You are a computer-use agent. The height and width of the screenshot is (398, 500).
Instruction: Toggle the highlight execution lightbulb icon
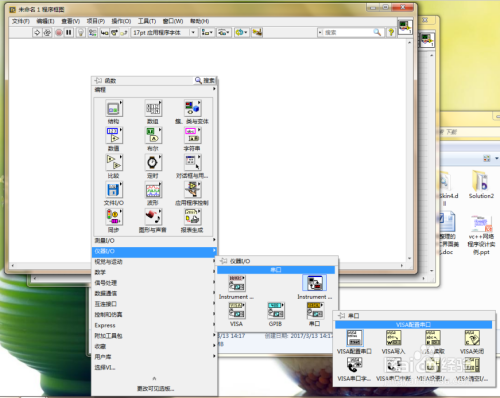coord(81,32)
